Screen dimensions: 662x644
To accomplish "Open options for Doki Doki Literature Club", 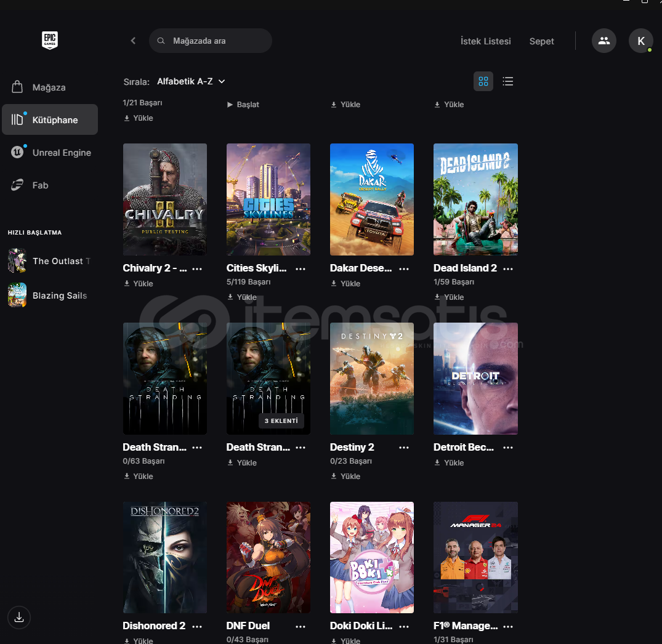I will [x=404, y=627].
